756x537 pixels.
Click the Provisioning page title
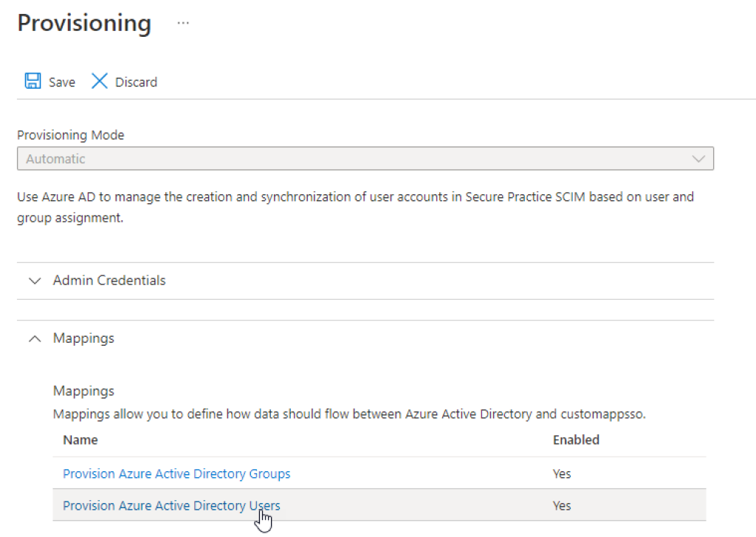(x=83, y=23)
